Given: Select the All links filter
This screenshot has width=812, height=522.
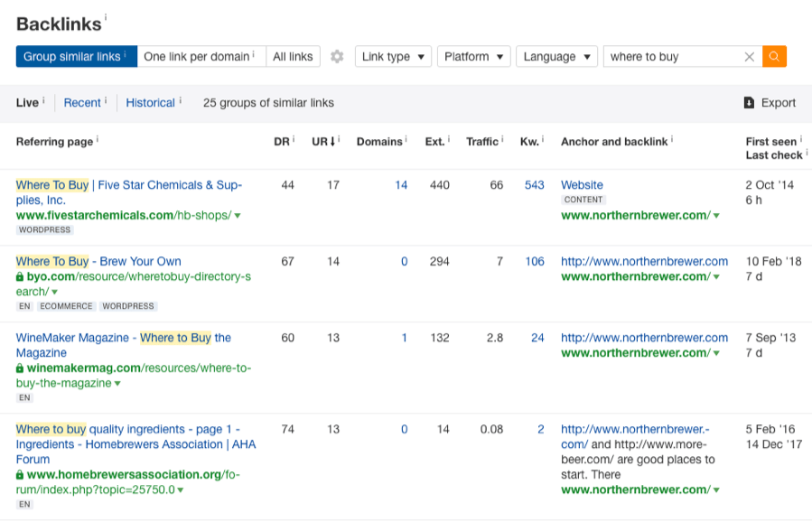Looking at the screenshot, I should pos(293,56).
